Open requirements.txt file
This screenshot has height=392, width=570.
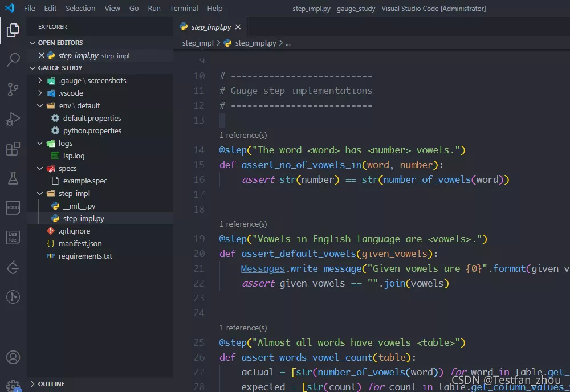85,256
